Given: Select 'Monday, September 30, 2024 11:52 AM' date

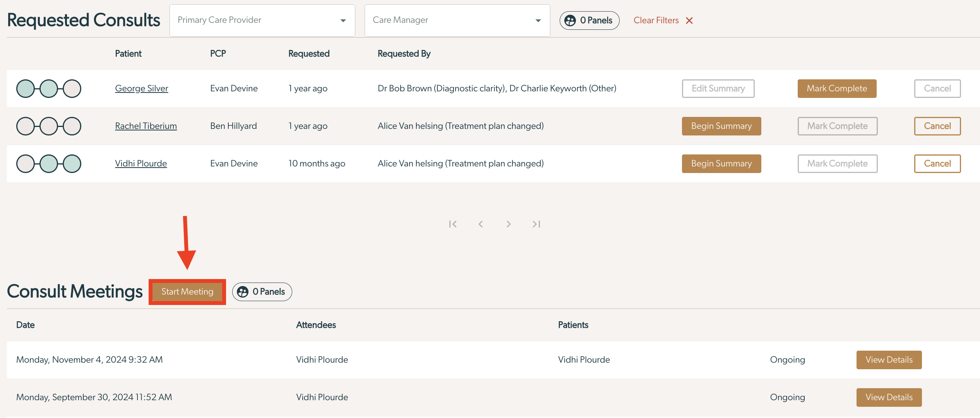Looking at the screenshot, I should click(x=94, y=397).
